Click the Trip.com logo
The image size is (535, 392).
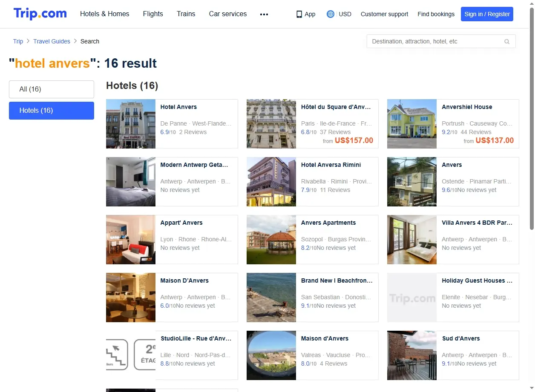[x=40, y=14]
